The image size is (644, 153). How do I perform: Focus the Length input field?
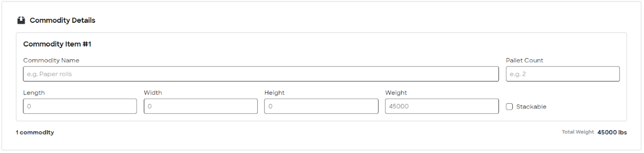click(x=80, y=106)
